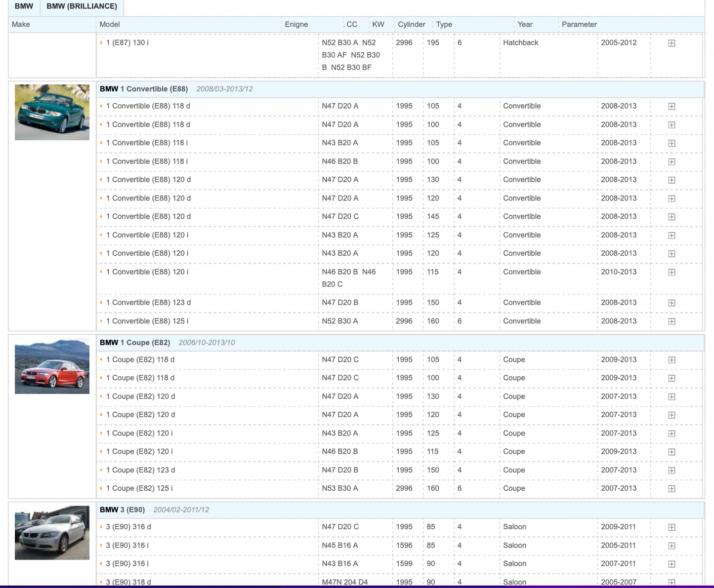Image resolution: width=714 pixels, height=588 pixels.
Task: Expand plus icon for Convertible 118 d 105 KW
Action: [x=672, y=106]
